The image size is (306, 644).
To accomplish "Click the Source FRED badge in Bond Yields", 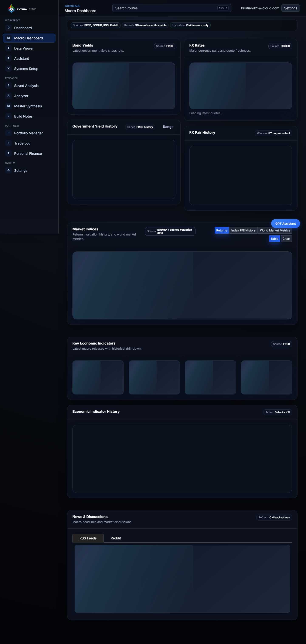I will (164, 46).
